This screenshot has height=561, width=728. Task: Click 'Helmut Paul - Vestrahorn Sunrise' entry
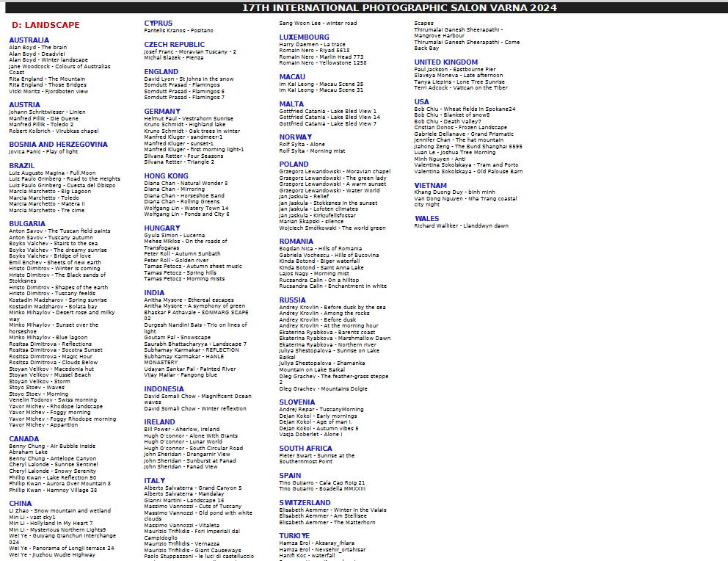[x=189, y=119]
